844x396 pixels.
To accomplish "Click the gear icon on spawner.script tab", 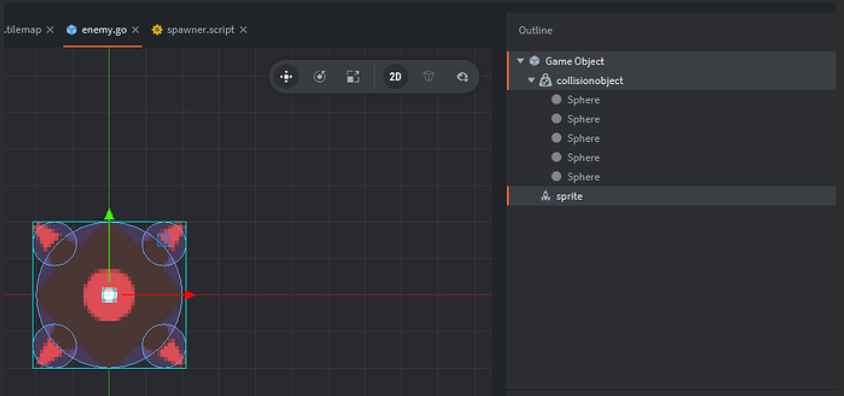I will (157, 30).
